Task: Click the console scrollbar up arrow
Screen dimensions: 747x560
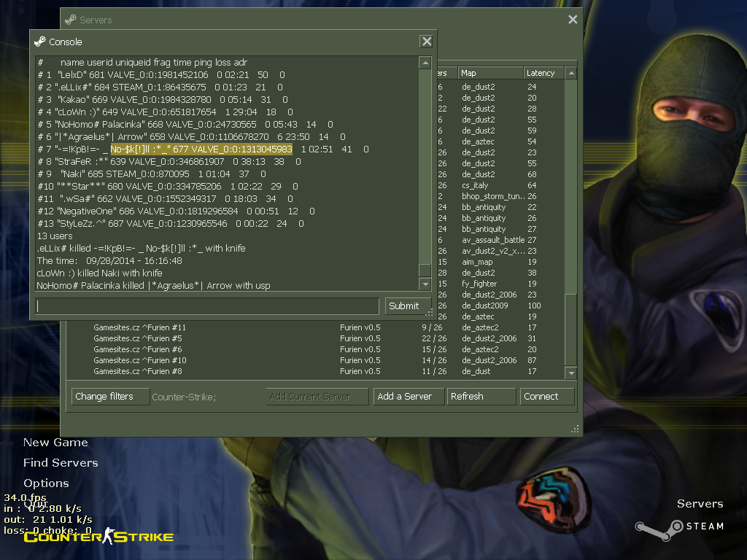Action: (x=425, y=63)
